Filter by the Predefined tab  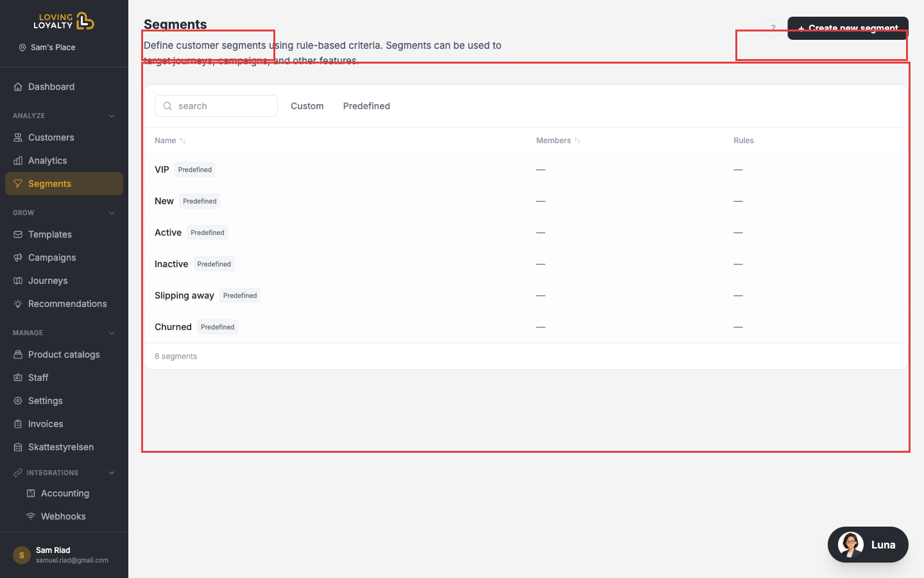pyautogui.click(x=366, y=106)
